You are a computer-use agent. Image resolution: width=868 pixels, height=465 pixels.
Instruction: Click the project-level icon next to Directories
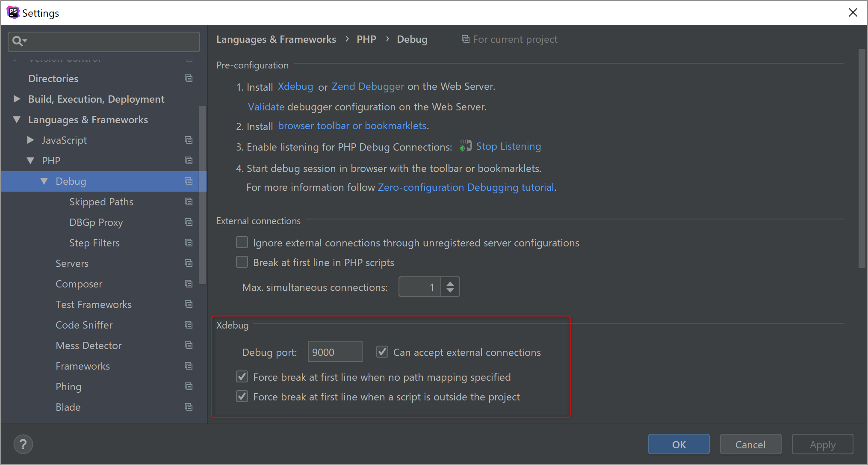point(189,78)
